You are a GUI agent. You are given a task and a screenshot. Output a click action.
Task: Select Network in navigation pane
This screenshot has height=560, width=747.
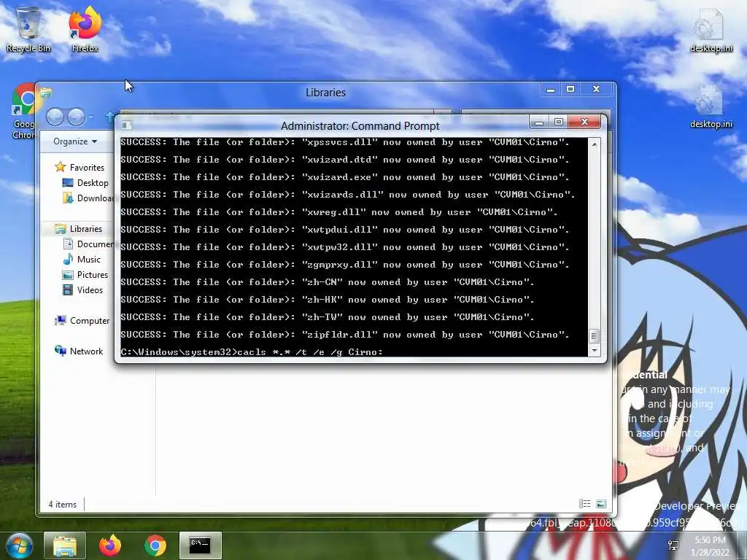(x=79, y=351)
